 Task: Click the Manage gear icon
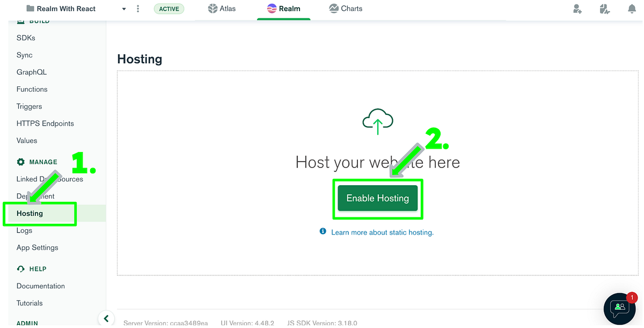click(20, 162)
